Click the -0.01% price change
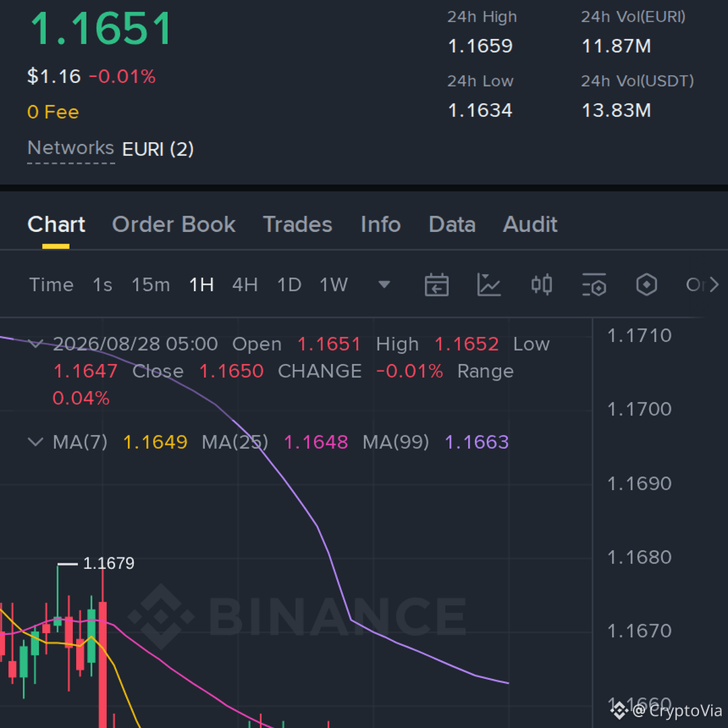 coord(122,76)
